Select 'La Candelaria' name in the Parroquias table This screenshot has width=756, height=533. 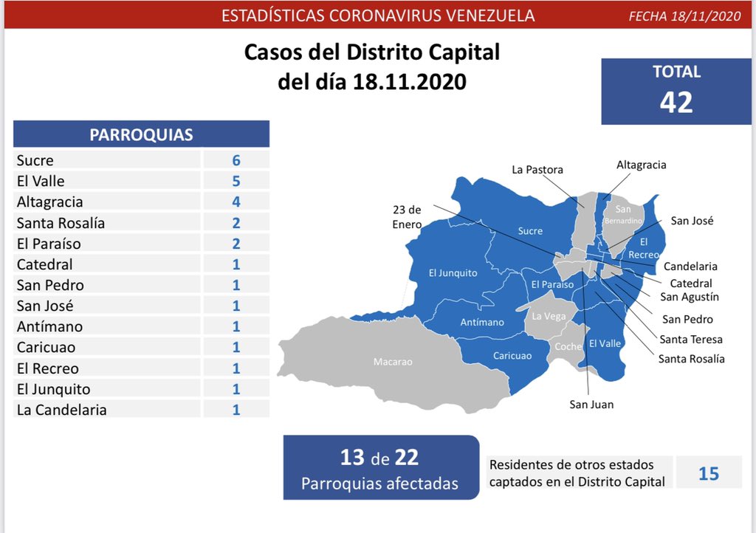pyautogui.click(x=62, y=410)
